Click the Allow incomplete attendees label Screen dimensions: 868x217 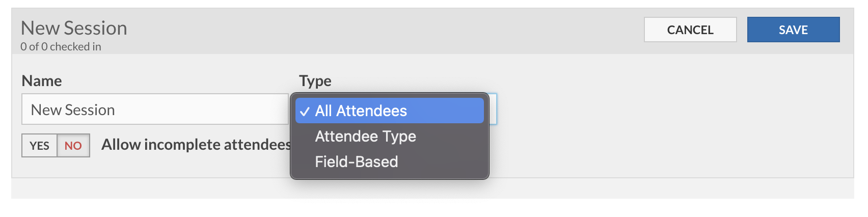pyautogui.click(x=196, y=145)
